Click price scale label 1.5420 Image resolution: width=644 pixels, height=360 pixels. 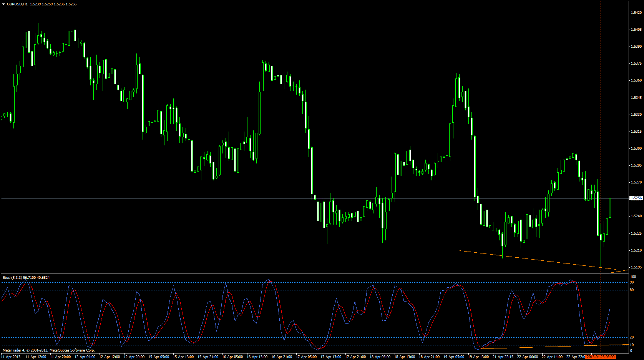tap(637, 13)
